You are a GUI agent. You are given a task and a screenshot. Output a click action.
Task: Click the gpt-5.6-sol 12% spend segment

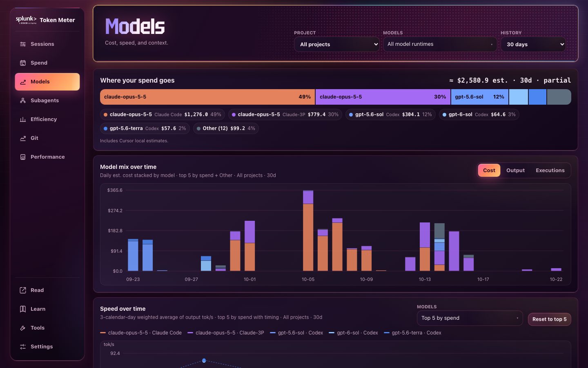pos(480,97)
